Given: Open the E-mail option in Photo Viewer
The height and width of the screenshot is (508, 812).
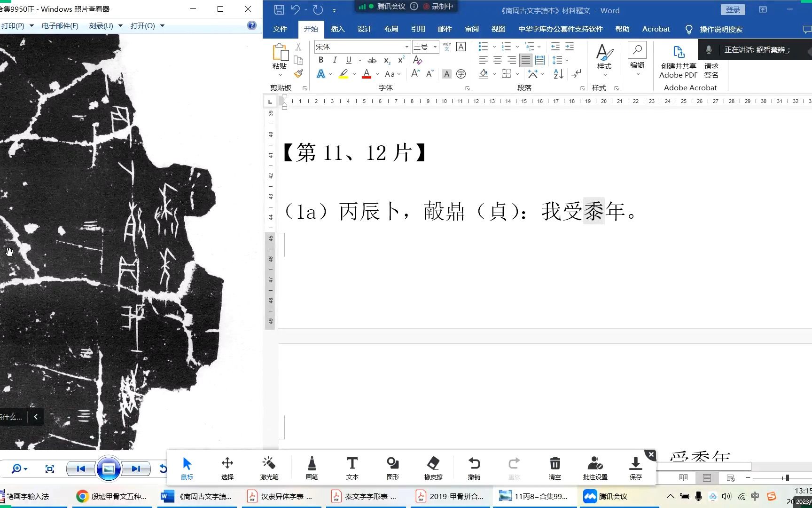Looking at the screenshot, I should pyautogui.click(x=60, y=26).
